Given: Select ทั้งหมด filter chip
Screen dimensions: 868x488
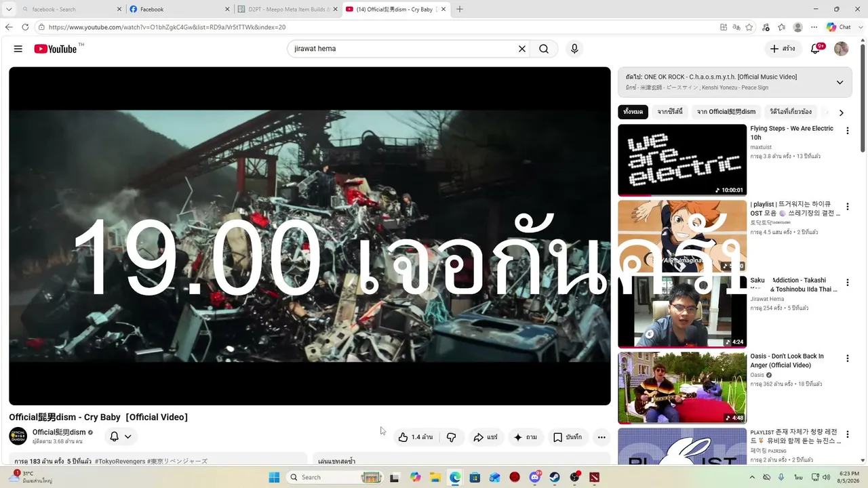Looking at the screenshot, I should [x=633, y=112].
